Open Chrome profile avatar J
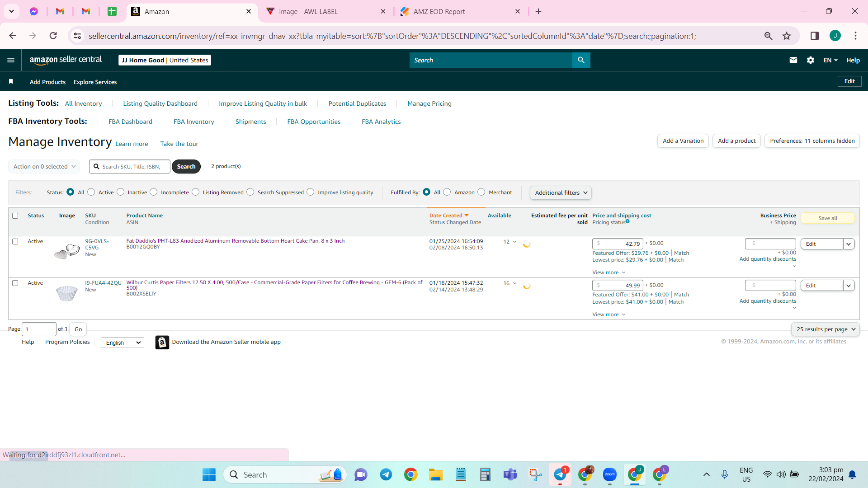 click(835, 36)
